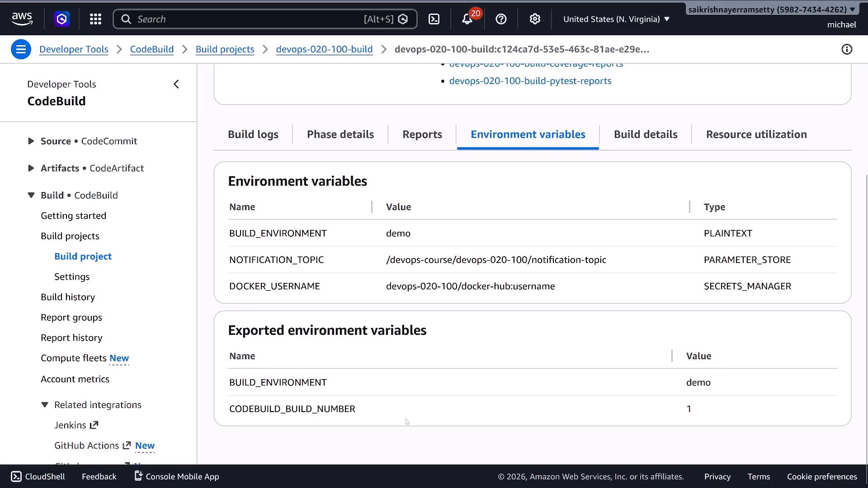Switch to the Resource utilization tab
The image size is (868, 488).
[x=756, y=135]
